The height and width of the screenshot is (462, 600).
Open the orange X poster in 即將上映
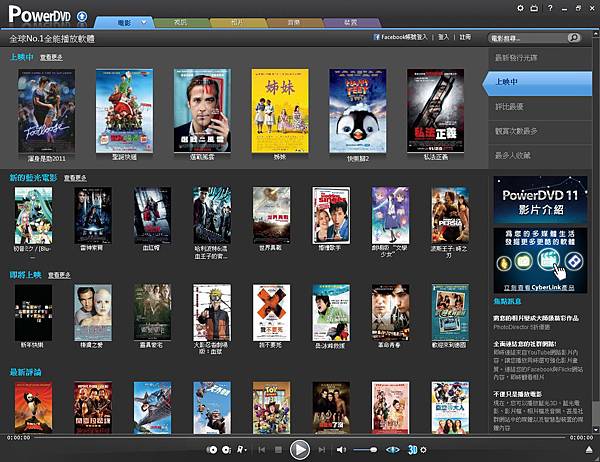271,312
